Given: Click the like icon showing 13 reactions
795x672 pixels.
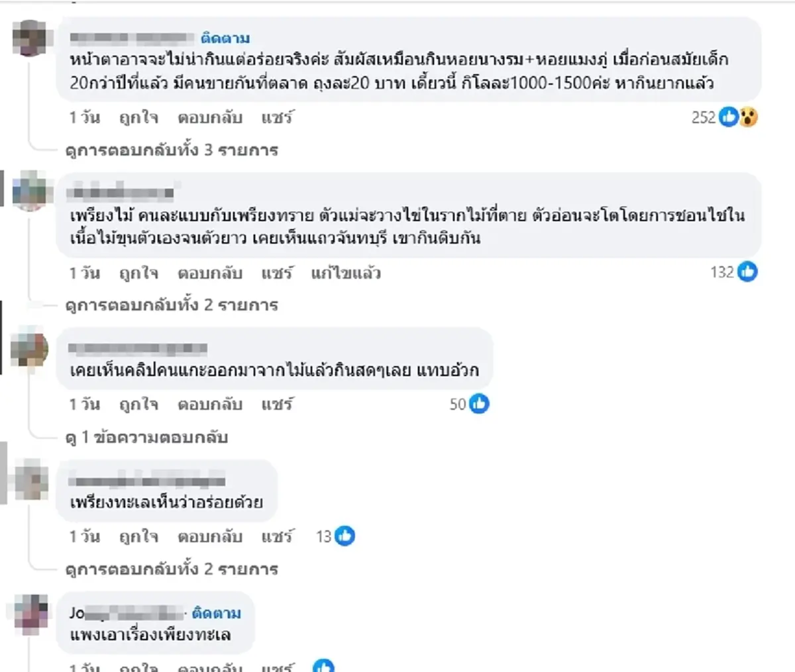Looking at the screenshot, I should pos(344,537).
